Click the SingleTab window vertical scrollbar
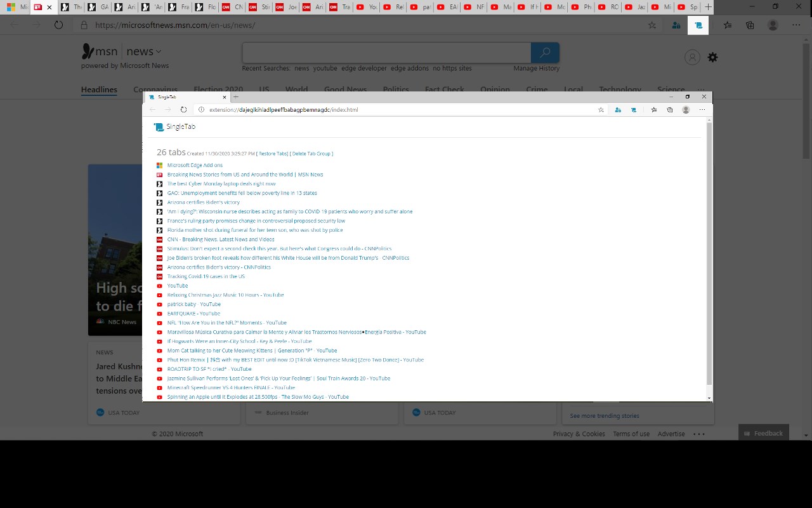The image size is (812, 508). pyautogui.click(x=709, y=254)
